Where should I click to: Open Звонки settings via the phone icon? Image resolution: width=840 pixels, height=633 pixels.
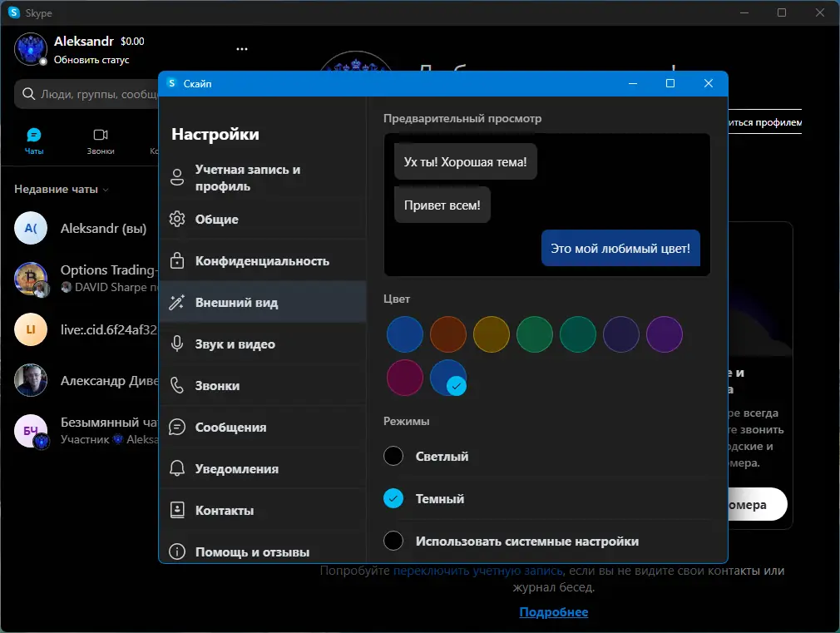[x=175, y=385]
